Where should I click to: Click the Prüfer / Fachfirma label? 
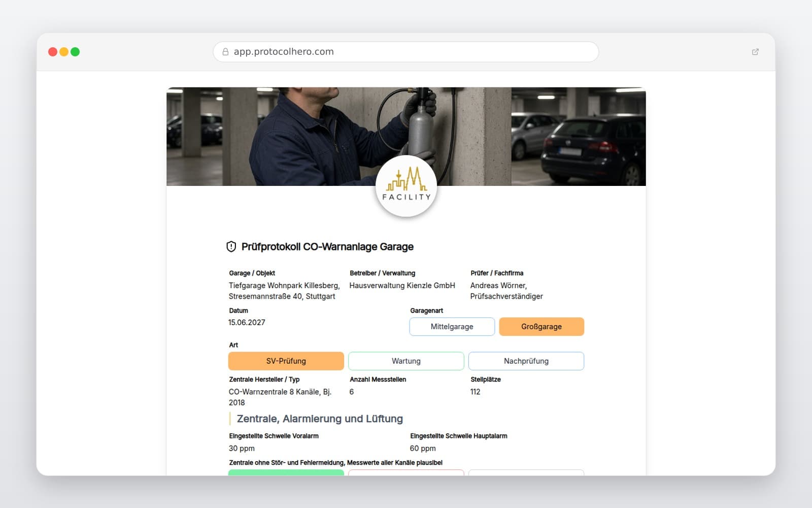(497, 273)
